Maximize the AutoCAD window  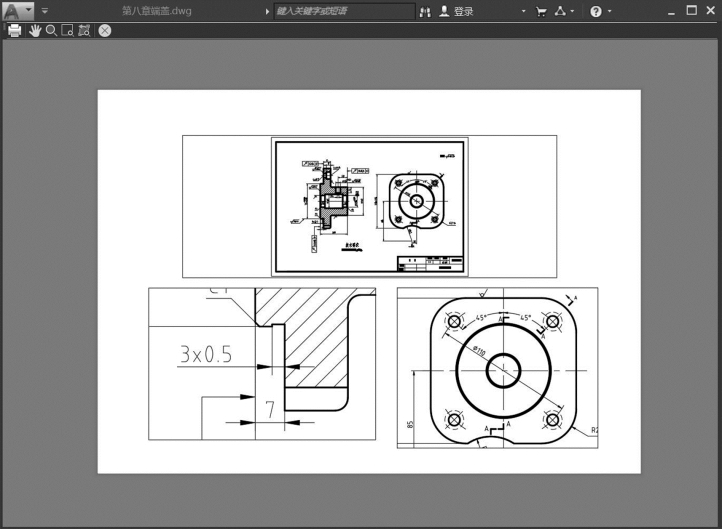click(x=691, y=11)
